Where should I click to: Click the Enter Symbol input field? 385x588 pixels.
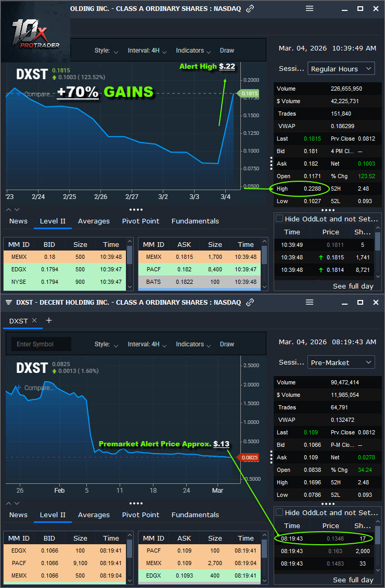[41, 344]
